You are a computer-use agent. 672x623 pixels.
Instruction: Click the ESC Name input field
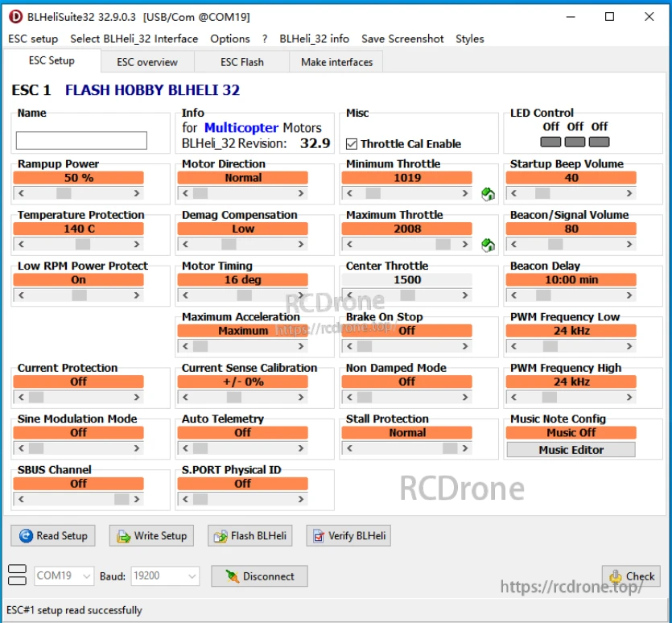point(81,141)
